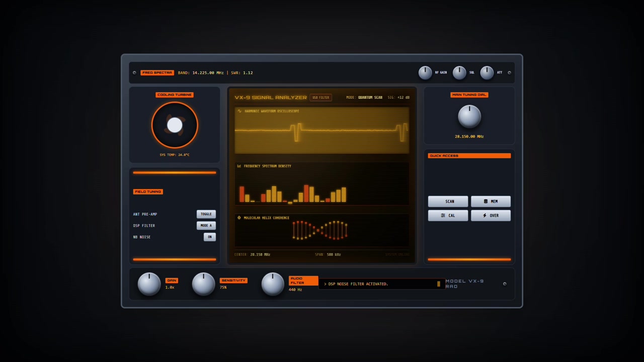Click the 75% sensitivity value
The height and width of the screenshot is (362, 644).
point(223,288)
